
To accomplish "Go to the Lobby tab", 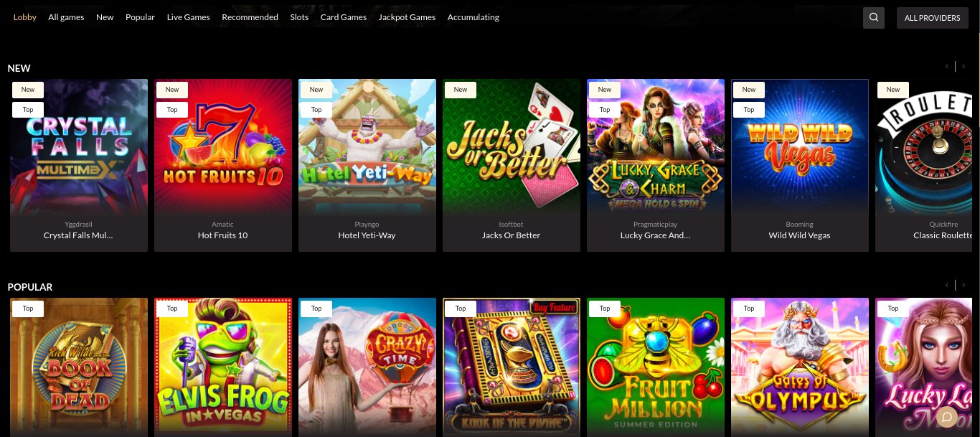I will [25, 17].
